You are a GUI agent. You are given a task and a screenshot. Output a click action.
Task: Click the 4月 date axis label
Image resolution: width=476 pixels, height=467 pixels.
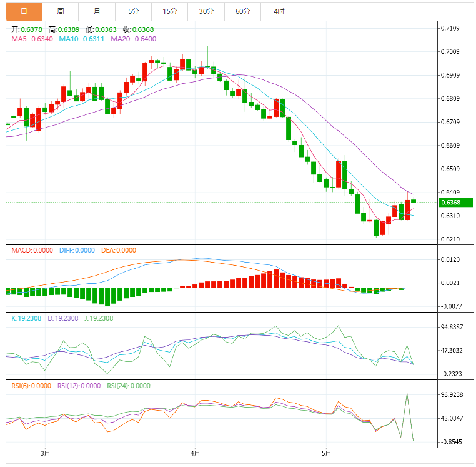click(x=195, y=454)
